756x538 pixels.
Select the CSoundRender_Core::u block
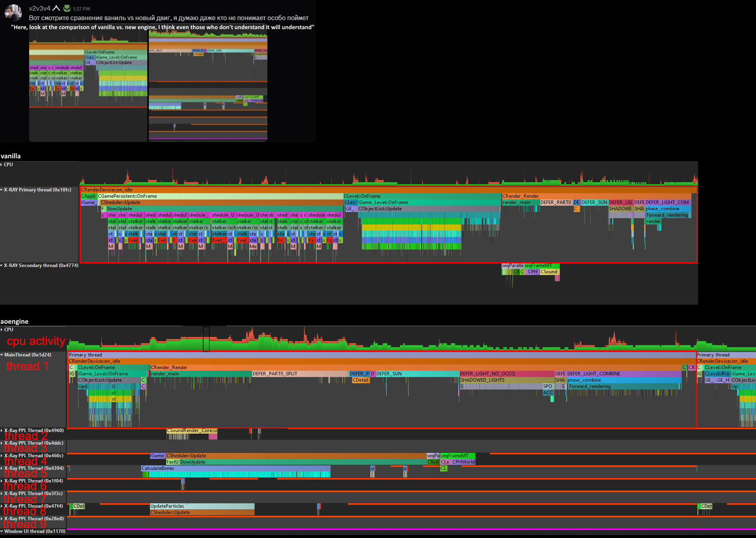tap(192, 430)
